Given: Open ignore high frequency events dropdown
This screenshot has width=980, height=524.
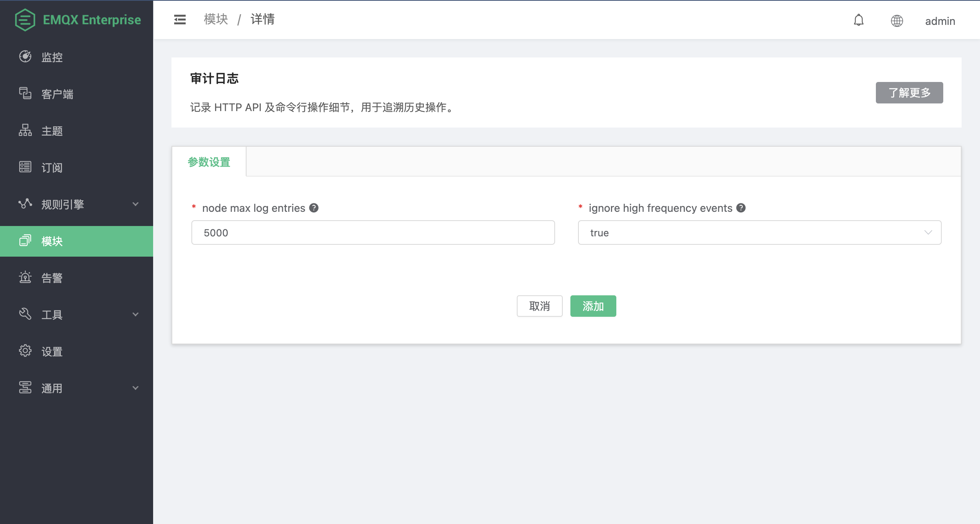Looking at the screenshot, I should pyautogui.click(x=759, y=233).
